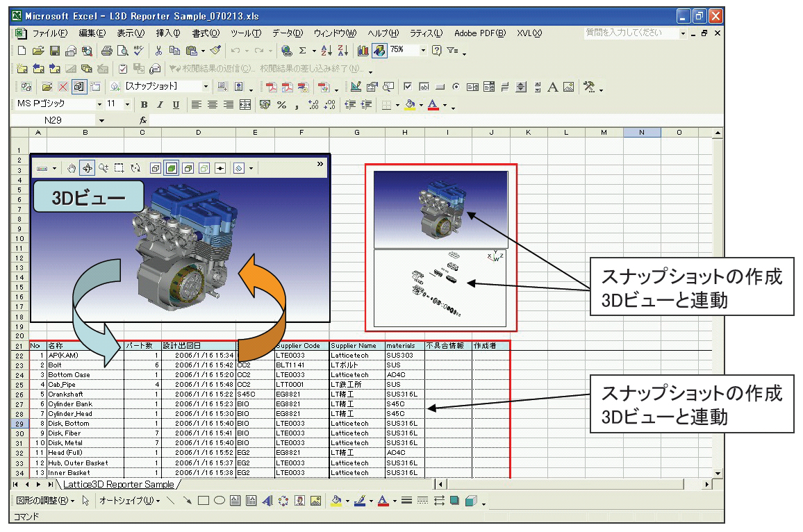Screen dimensions: 803x532
Task: Open the ラティス(L) menu
Action: click(426, 33)
